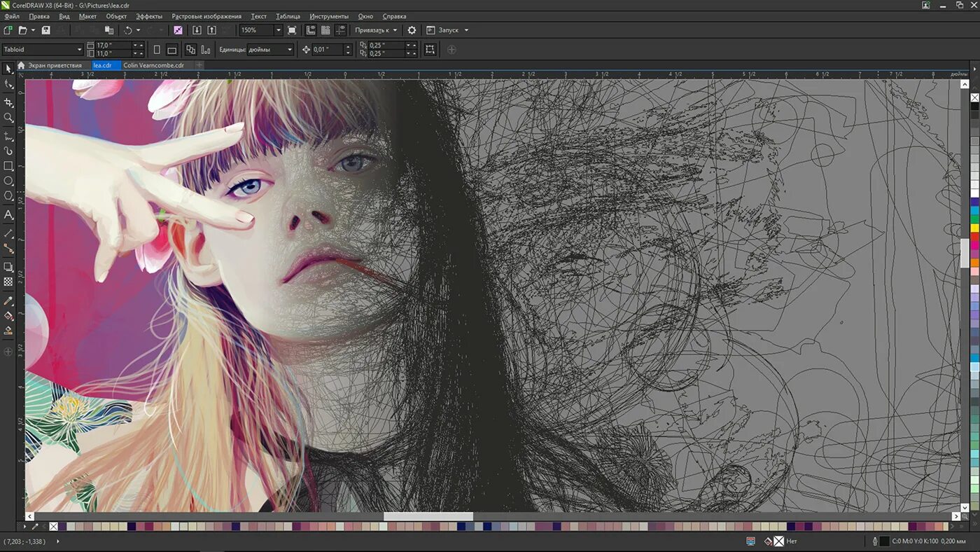This screenshot has height=552, width=980.
Task: Select the Connector line tool
Action: coord(8,249)
